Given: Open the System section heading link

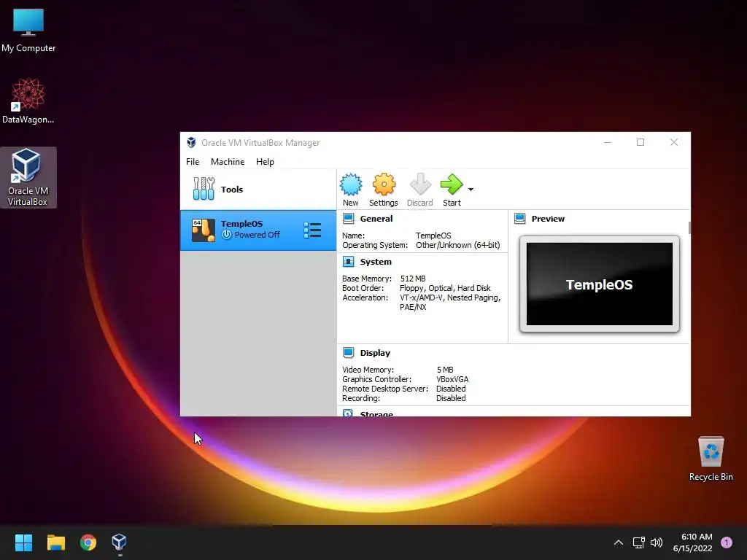Looking at the screenshot, I should (376, 262).
